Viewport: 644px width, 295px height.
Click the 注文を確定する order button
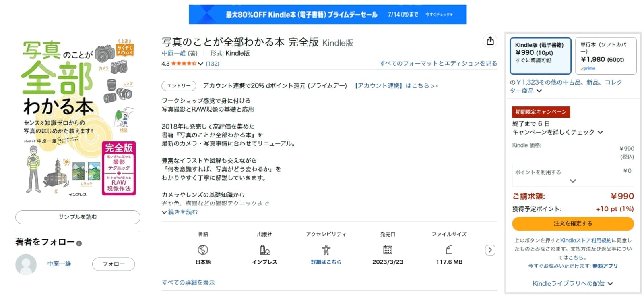coord(573,224)
